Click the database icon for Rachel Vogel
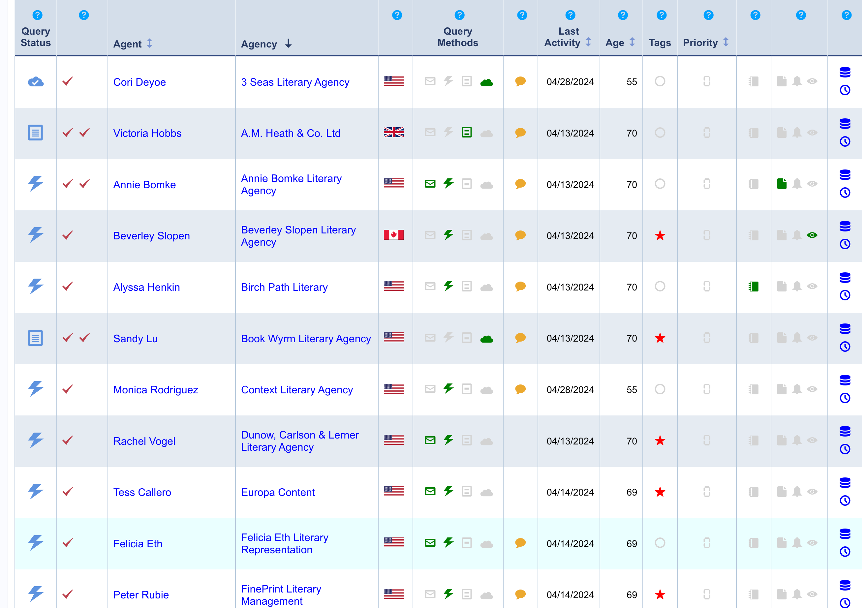The height and width of the screenshot is (608, 868). (x=845, y=431)
